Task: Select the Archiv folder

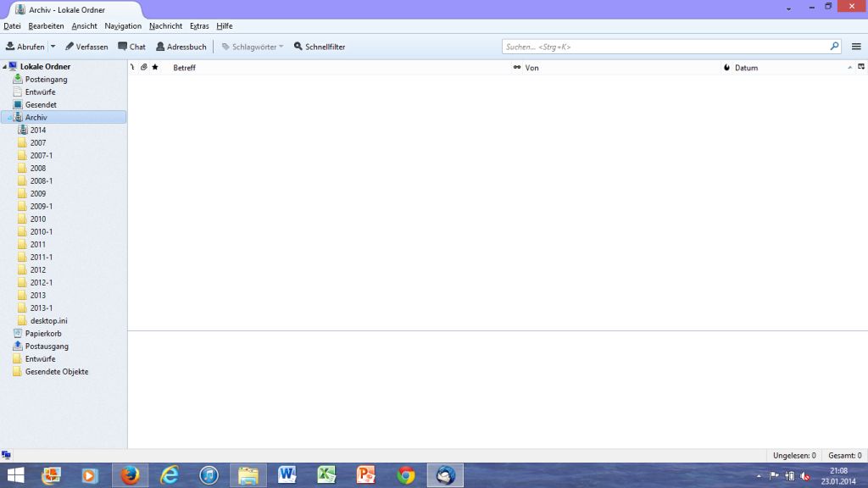Action: click(64, 117)
